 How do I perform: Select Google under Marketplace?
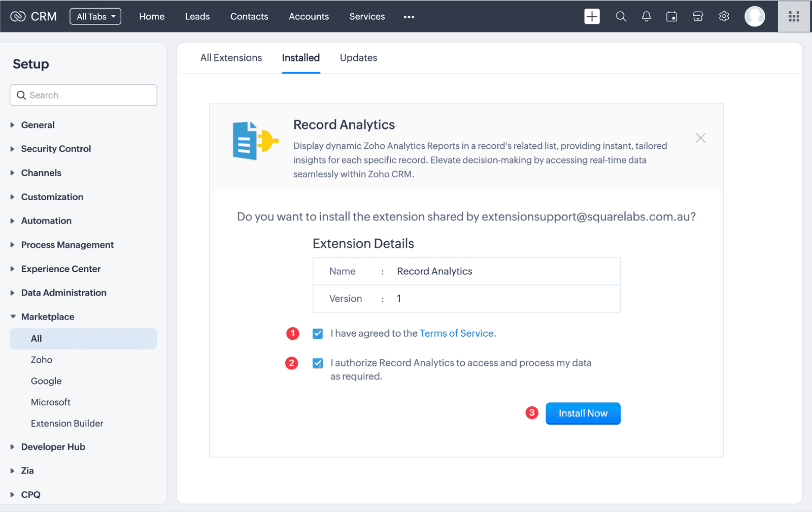click(x=46, y=381)
